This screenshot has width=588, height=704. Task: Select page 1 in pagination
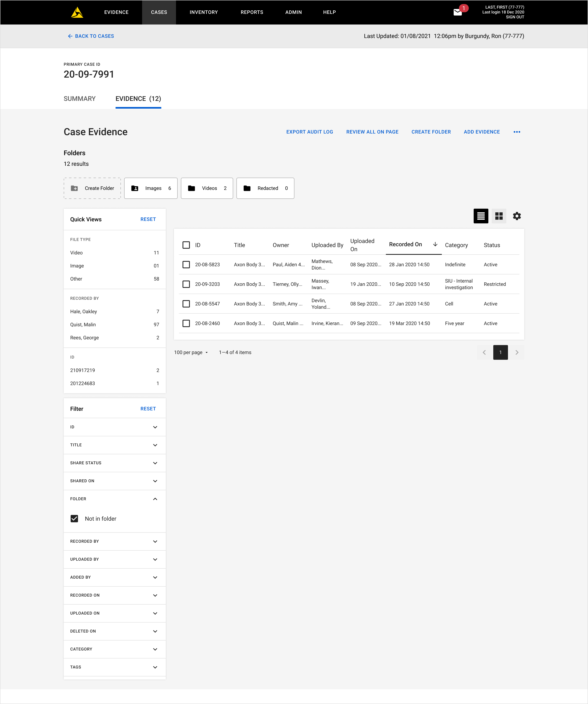[500, 352]
